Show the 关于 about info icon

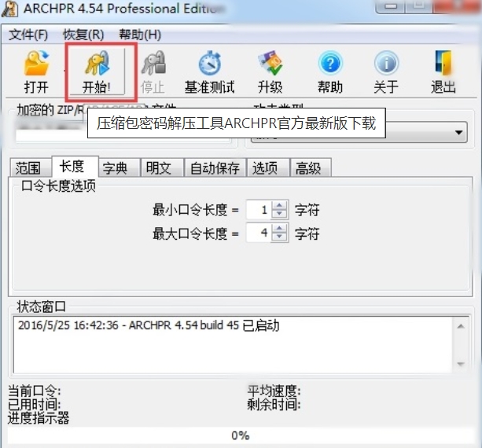coord(386,72)
